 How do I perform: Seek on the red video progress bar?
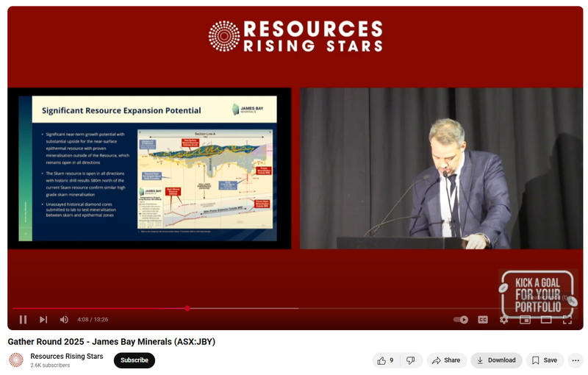[x=294, y=308]
